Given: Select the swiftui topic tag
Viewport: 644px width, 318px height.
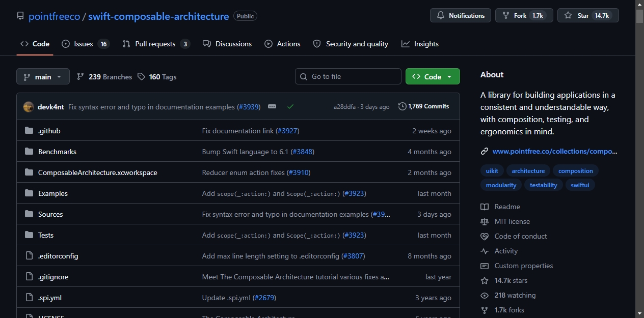Looking at the screenshot, I should click(580, 185).
